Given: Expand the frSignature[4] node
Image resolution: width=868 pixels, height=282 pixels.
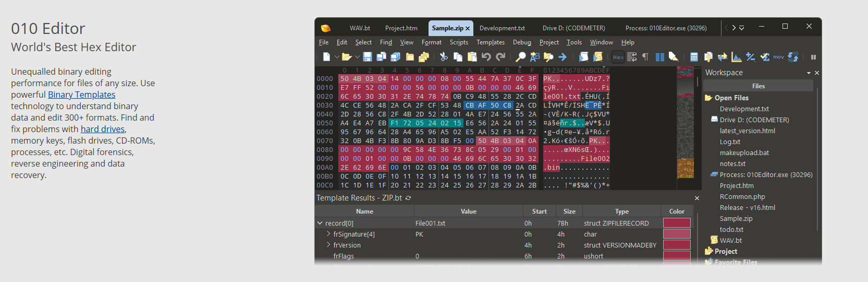Looking at the screenshot, I should 328,234.
